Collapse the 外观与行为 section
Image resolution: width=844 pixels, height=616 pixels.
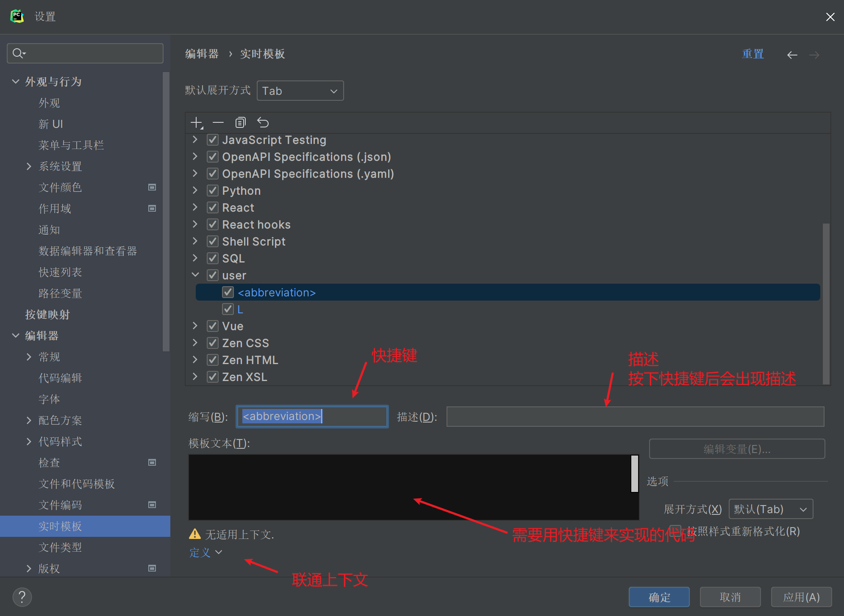16,81
